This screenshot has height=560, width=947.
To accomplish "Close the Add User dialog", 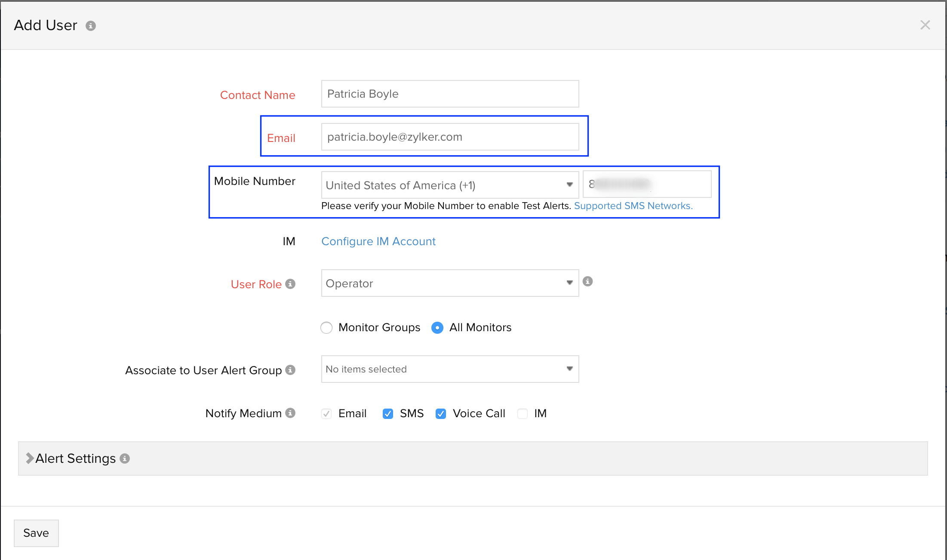I will click(x=925, y=25).
